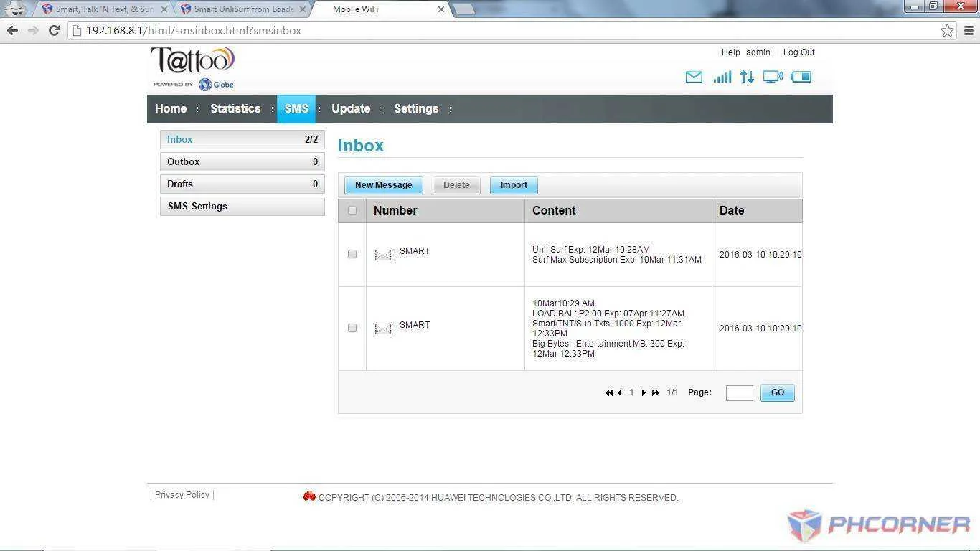Click the envelope icon of the first SMART message

383,255
